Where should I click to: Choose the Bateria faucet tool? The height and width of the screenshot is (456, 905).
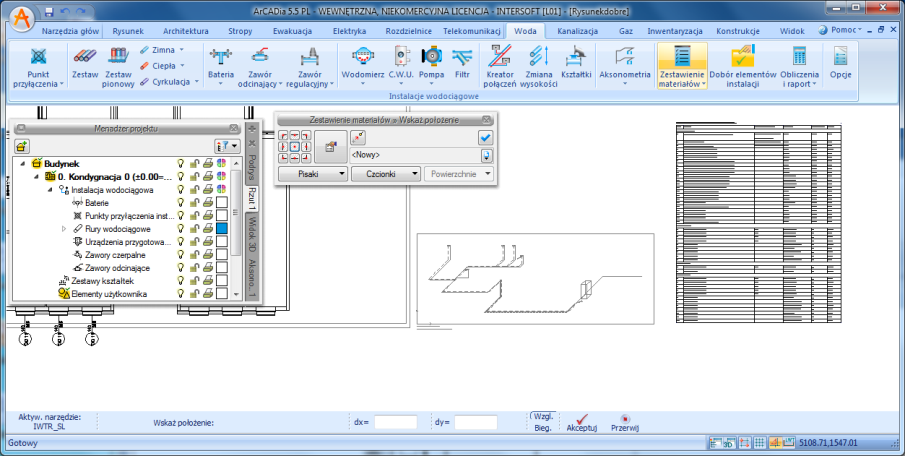click(220, 67)
